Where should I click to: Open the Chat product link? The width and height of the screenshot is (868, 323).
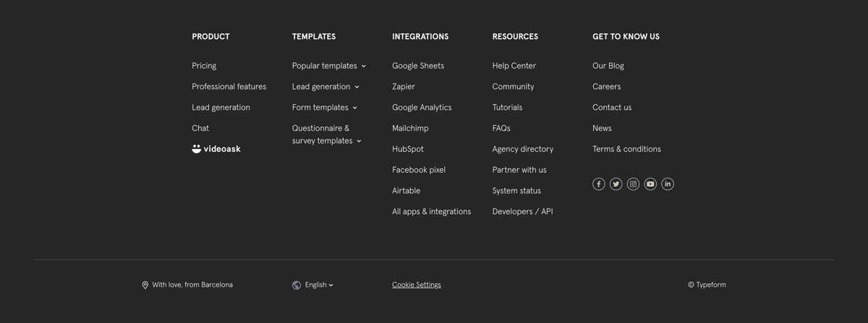pos(200,129)
